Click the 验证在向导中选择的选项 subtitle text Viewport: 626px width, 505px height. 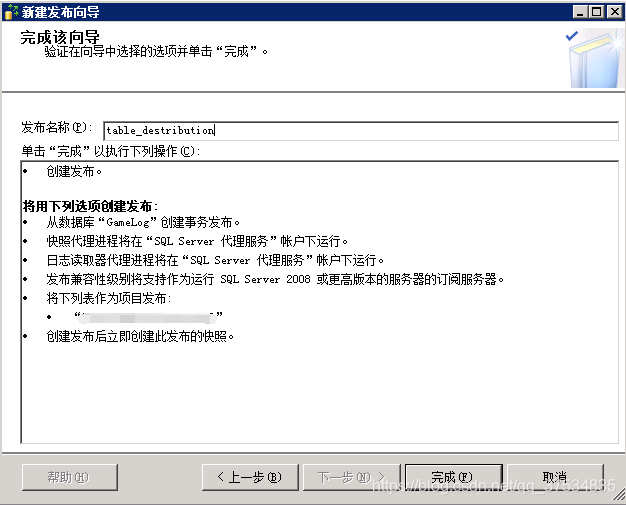tap(156, 51)
